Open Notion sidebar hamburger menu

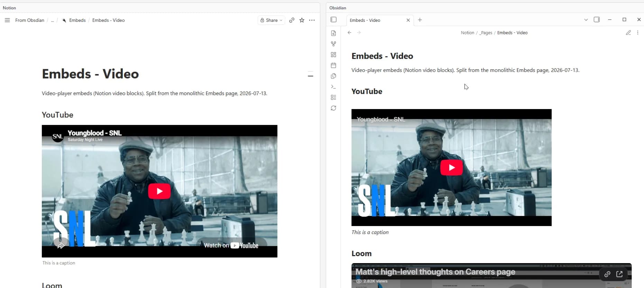click(x=7, y=20)
